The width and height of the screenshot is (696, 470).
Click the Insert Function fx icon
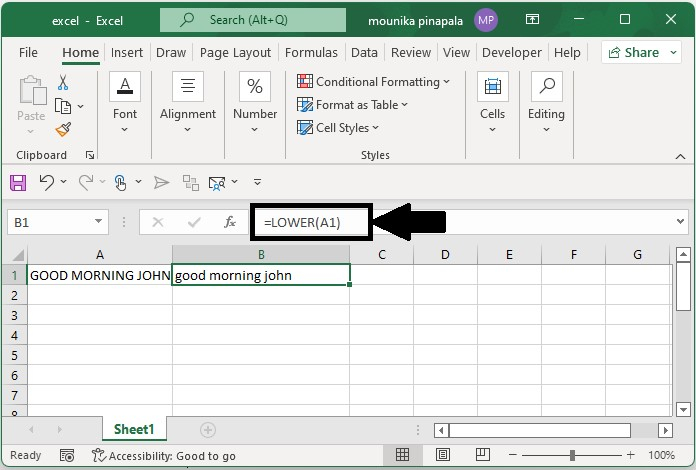tap(230, 221)
